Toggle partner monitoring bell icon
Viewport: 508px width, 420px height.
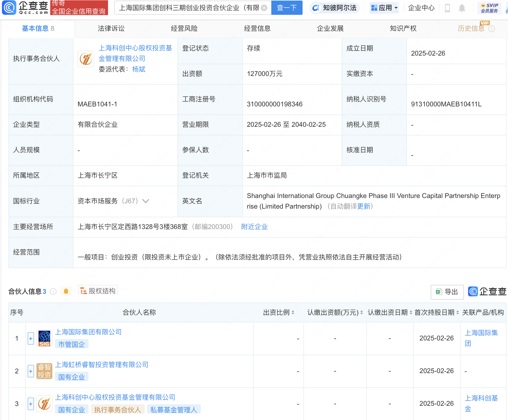[x=66, y=291]
